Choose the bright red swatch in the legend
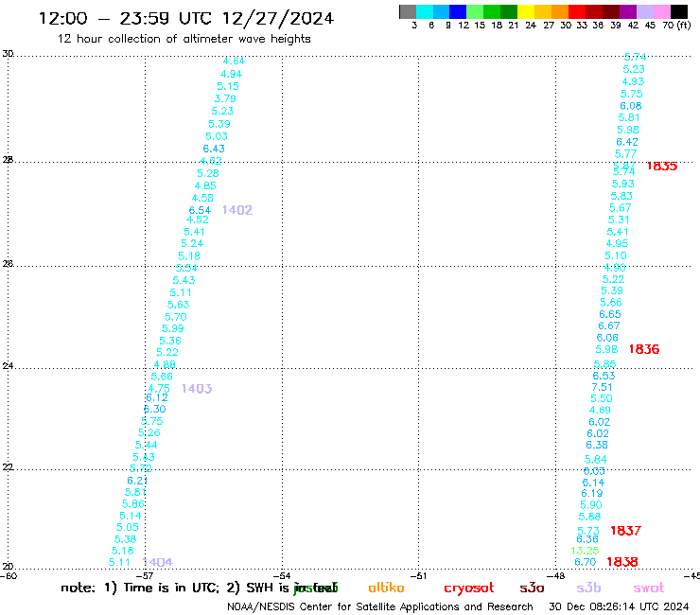This screenshot has width=700, height=615. point(577,11)
